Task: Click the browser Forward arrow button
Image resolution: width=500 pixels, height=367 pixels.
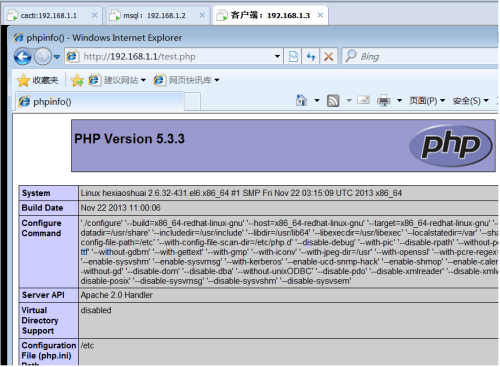Action: 43,56
